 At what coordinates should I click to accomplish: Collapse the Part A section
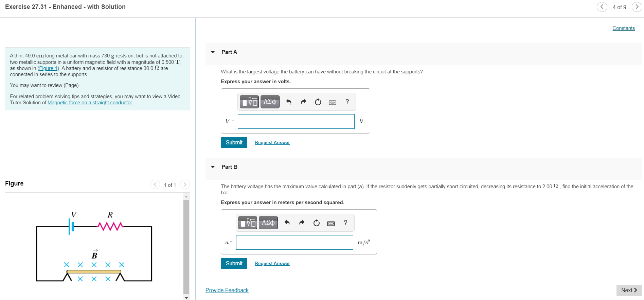213,52
